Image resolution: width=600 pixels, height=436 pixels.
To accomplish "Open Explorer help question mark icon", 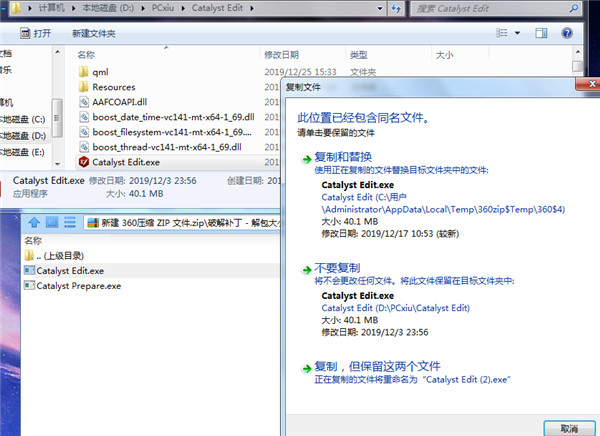I will [567, 33].
